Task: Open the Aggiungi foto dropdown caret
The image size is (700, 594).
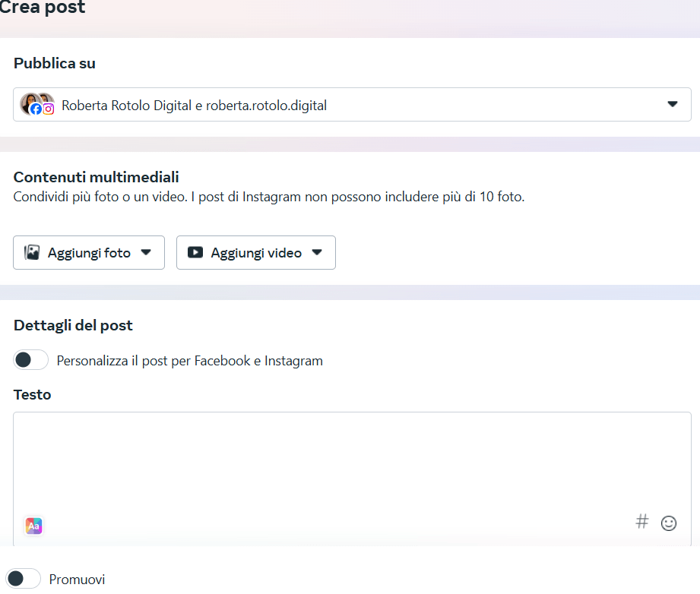Action: click(x=147, y=253)
